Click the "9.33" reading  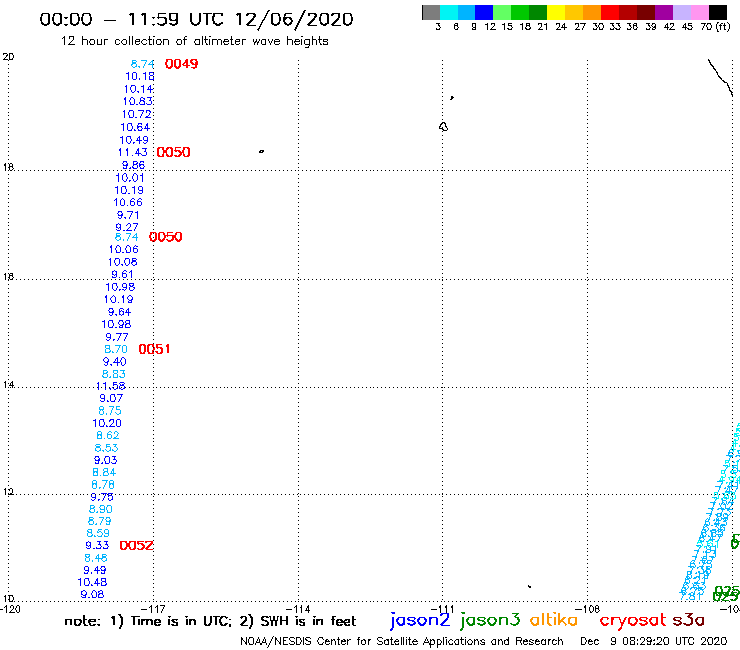97,546
